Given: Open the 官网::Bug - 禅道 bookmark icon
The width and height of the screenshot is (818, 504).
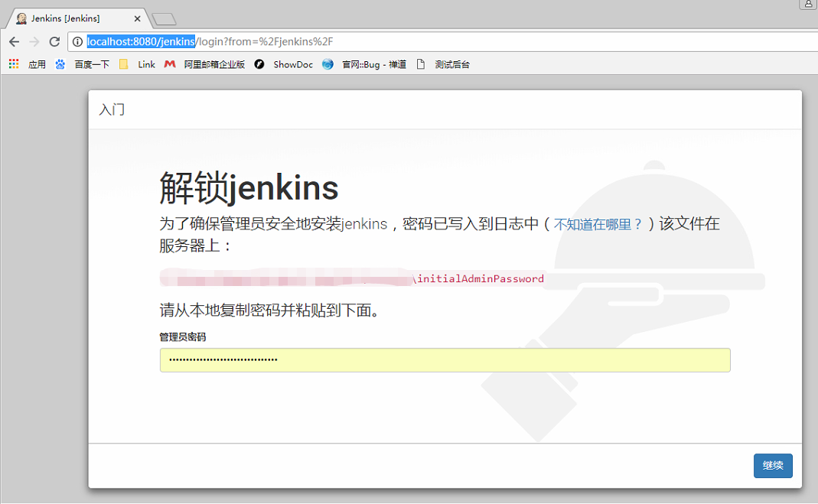Looking at the screenshot, I should pos(328,64).
